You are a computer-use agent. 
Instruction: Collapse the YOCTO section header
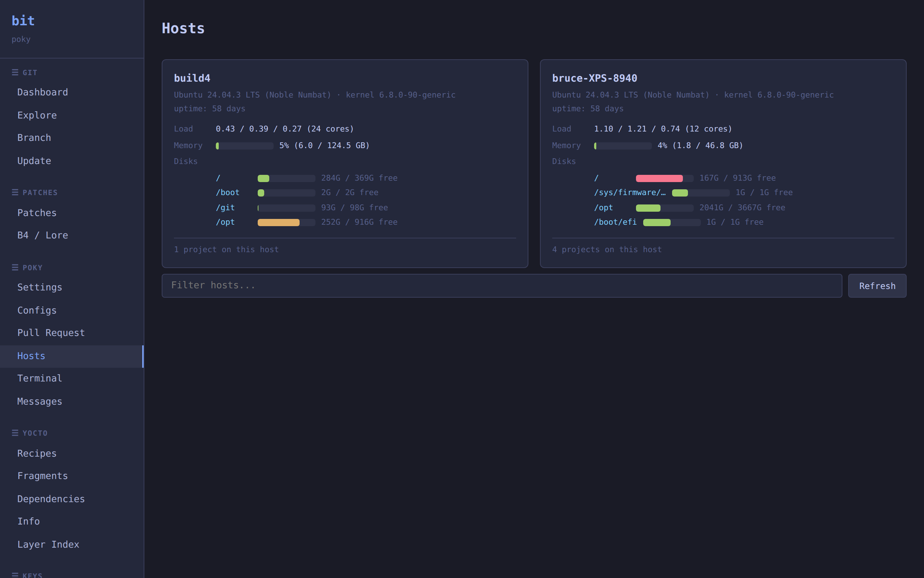pyautogui.click(x=30, y=433)
